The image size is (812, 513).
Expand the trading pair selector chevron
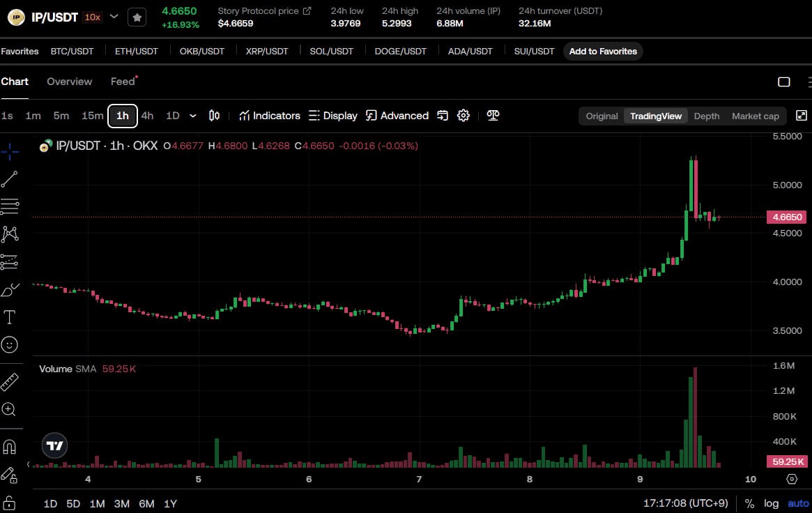pyautogui.click(x=114, y=17)
